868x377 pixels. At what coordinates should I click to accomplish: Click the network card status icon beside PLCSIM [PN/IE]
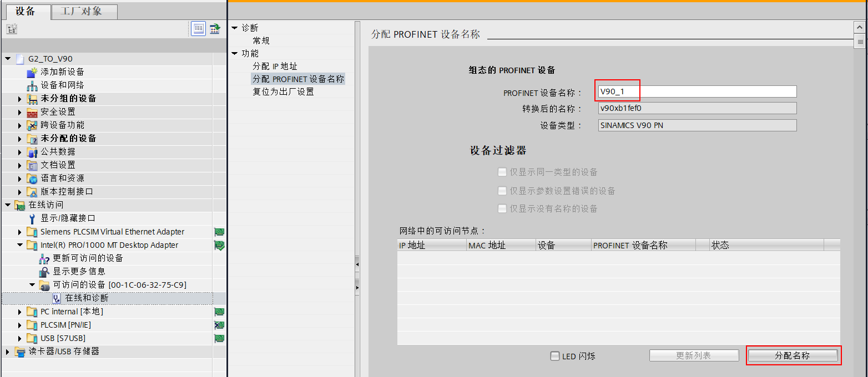(219, 325)
